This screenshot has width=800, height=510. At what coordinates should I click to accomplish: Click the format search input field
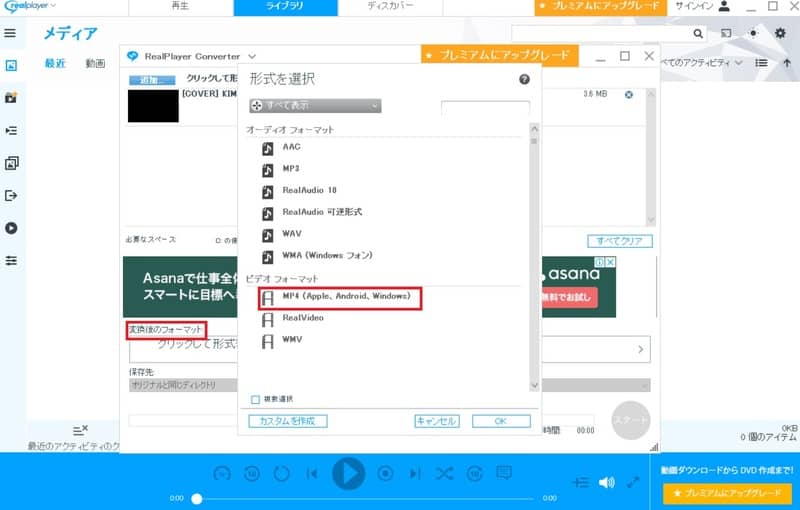485,108
